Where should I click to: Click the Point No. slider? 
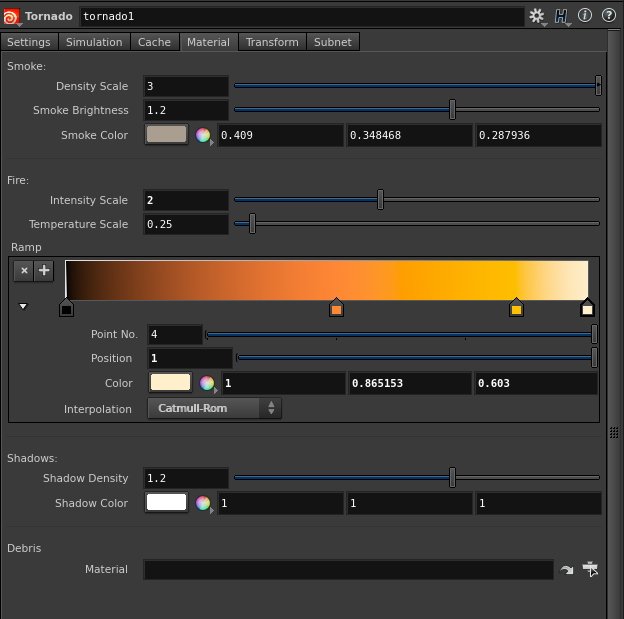pos(401,334)
